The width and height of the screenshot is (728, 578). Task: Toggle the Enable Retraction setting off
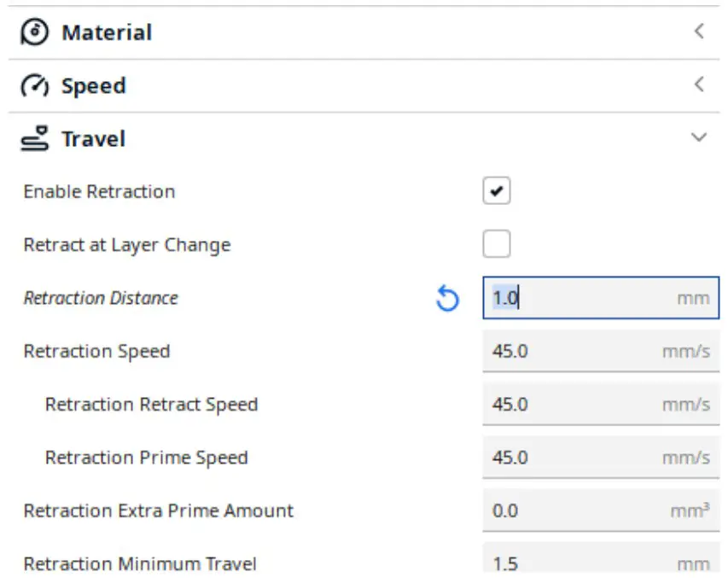[x=498, y=190]
